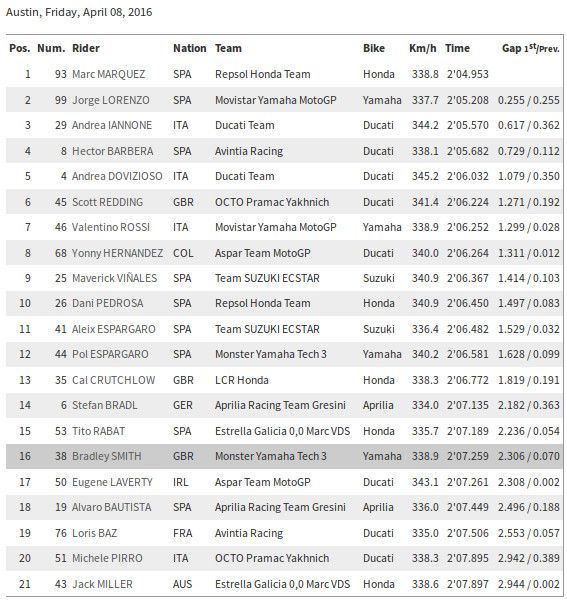Viewport: 567px width, 602px height.
Task: Click Andrea IANNONE's time 2'05.570
Action: point(468,125)
